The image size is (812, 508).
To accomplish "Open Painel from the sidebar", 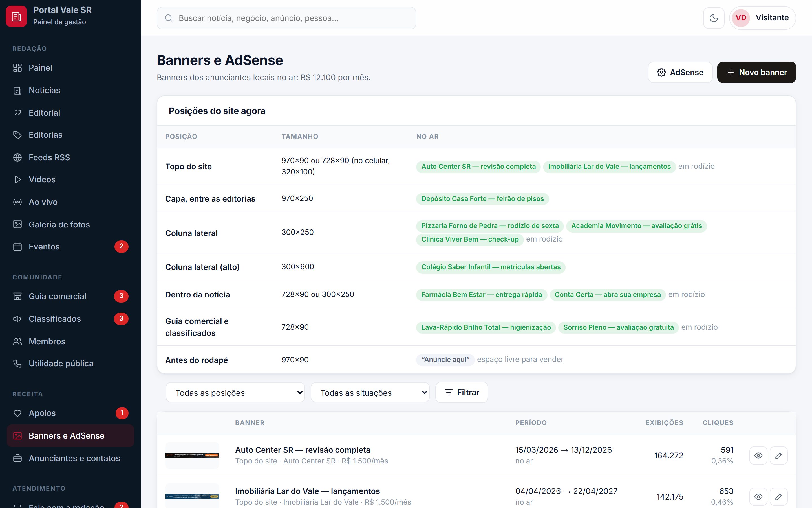I will (70, 67).
